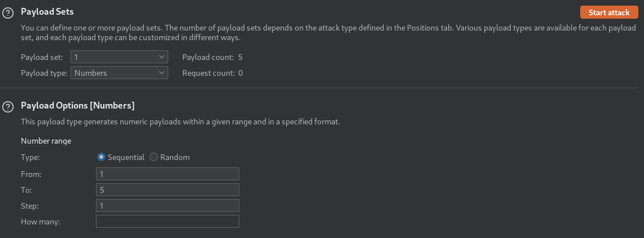The width and height of the screenshot is (644, 238).
Task: Open the Payload type Numbers dropdown
Action: [x=119, y=73]
